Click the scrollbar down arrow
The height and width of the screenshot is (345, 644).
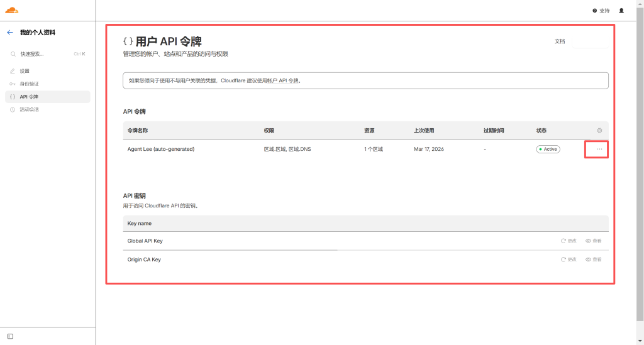click(x=640, y=341)
